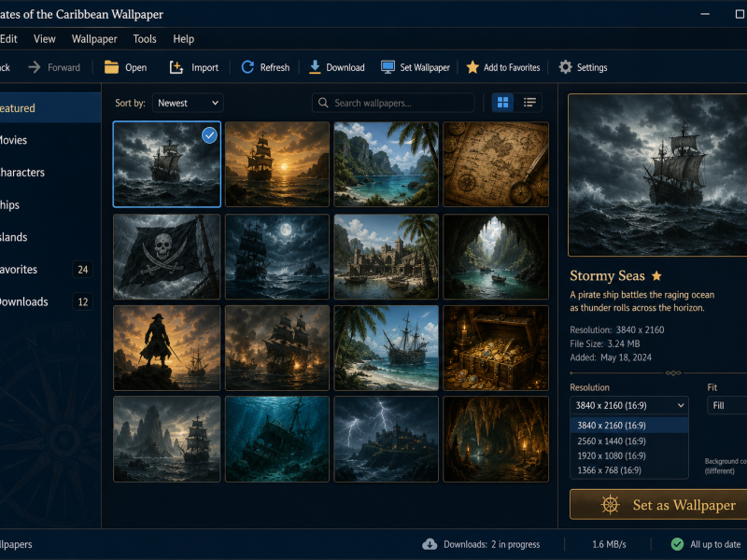Choose 1920 x 1080 (16:9) resolution
Image resolution: width=747 pixels, height=560 pixels.
click(x=629, y=455)
